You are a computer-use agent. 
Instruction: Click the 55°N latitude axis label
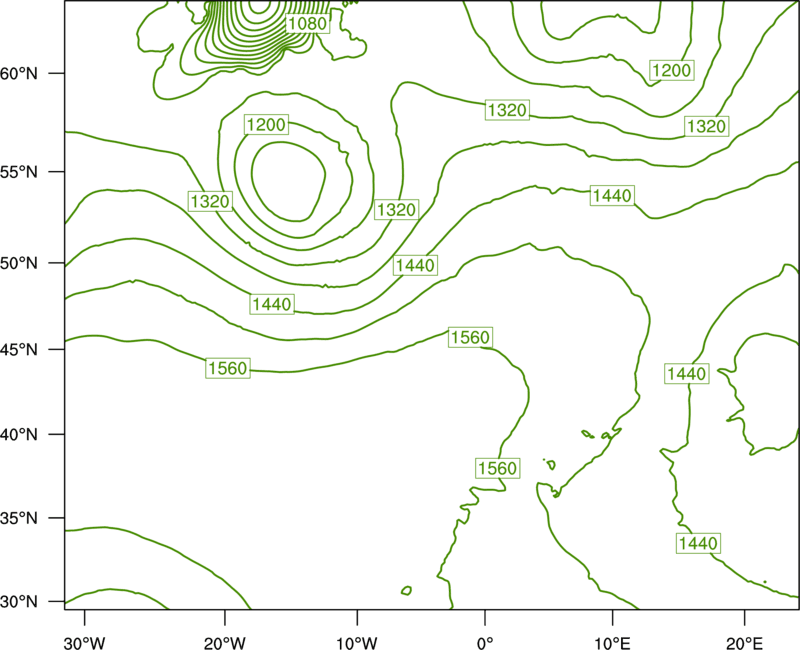click(19, 171)
